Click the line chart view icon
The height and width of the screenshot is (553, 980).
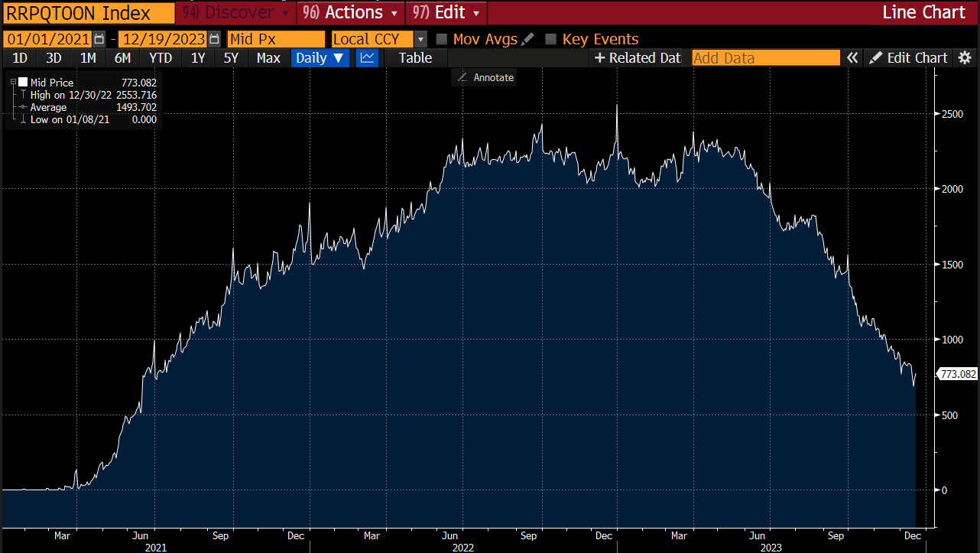367,58
